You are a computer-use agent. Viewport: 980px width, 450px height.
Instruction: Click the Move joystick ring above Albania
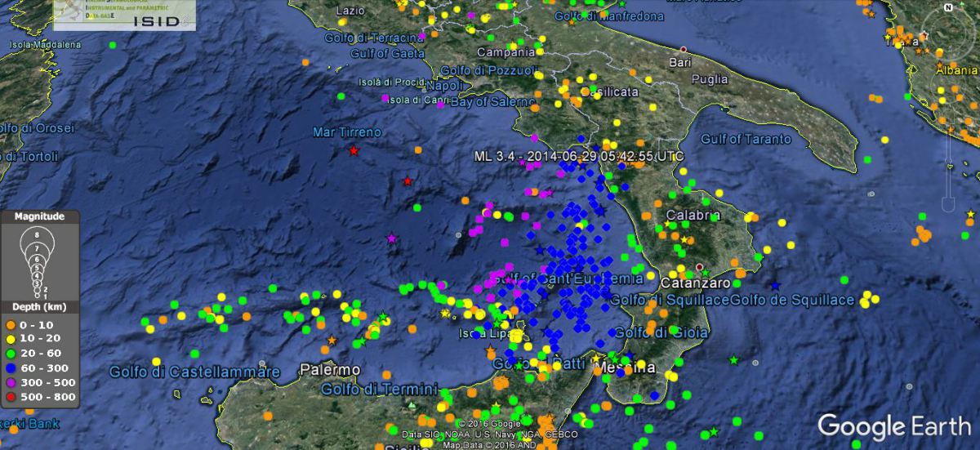[947, 82]
